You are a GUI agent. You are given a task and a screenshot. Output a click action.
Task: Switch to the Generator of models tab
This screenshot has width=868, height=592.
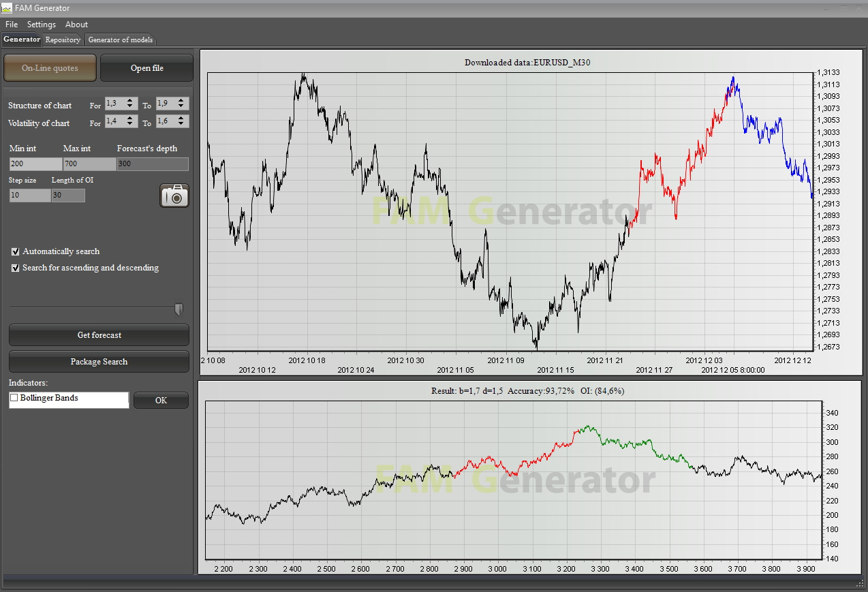click(x=121, y=40)
